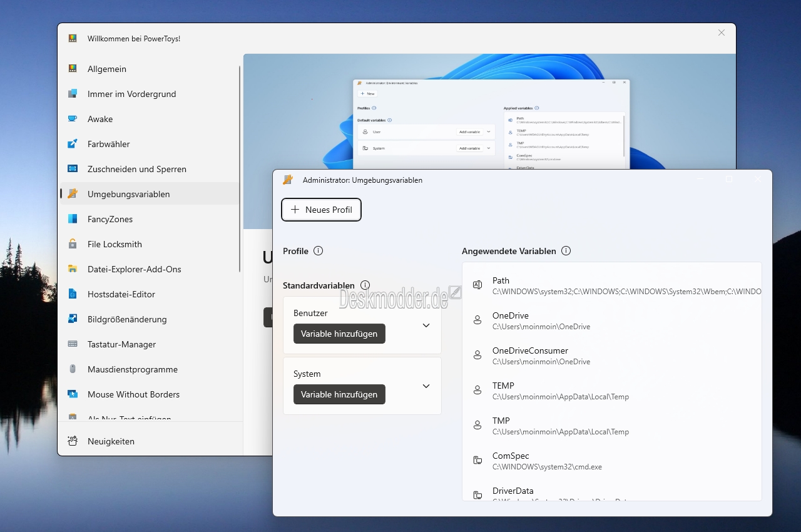This screenshot has height=532, width=801.
Task: Click the user icon beside OneDriveConsumer
Action: [x=477, y=355]
